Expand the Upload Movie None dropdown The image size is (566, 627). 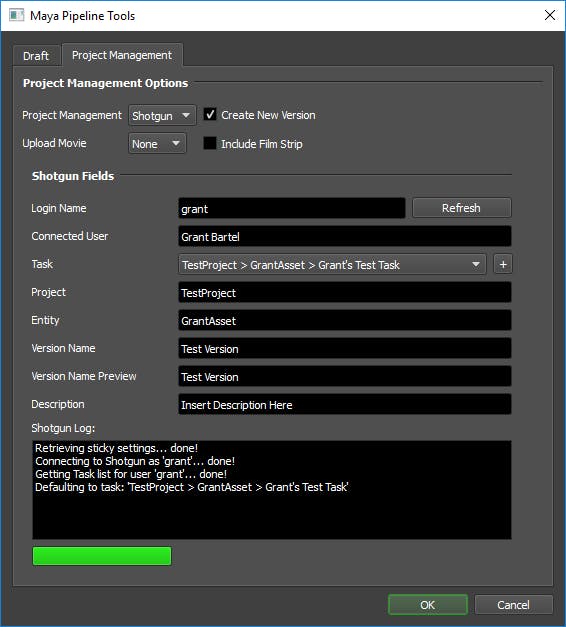157,144
